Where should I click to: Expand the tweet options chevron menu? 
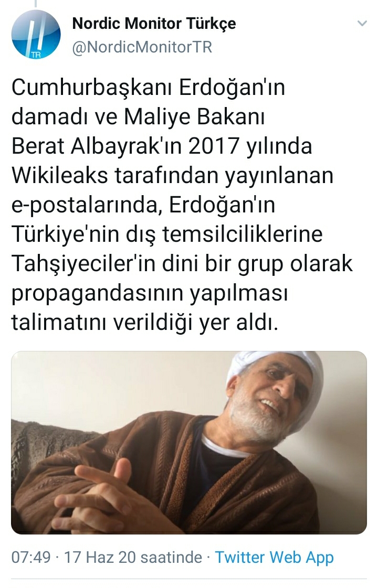tap(362, 24)
